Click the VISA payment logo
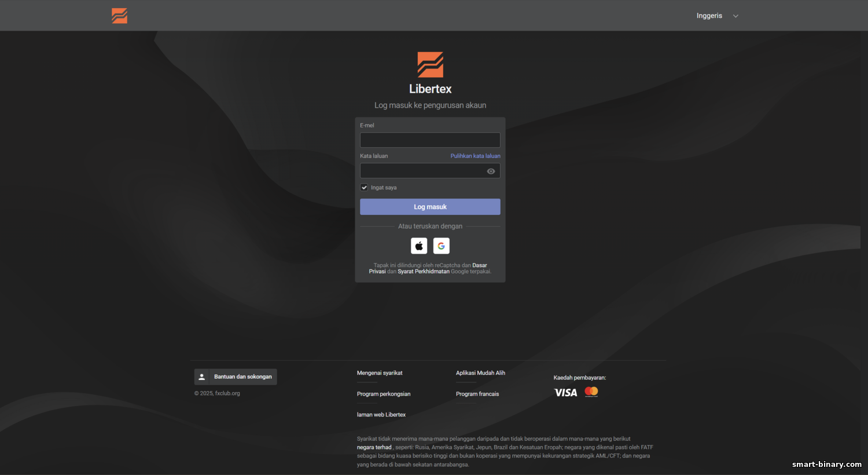 coord(566,393)
